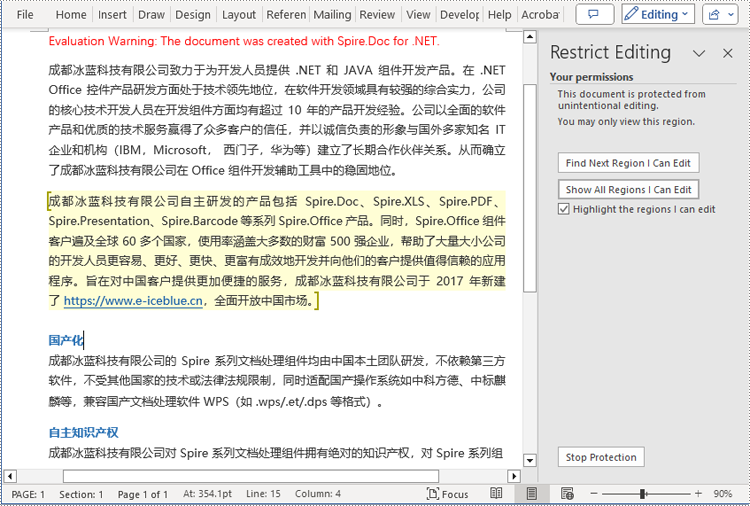Click the horizontal scrollbar thumb
The image size is (750, 506).
251,476
